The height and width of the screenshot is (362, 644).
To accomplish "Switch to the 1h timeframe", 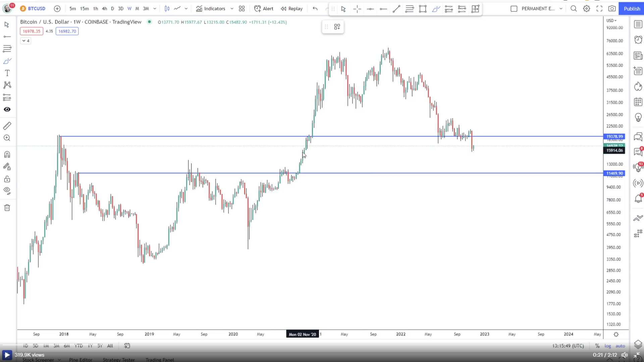I will (96, 9).
